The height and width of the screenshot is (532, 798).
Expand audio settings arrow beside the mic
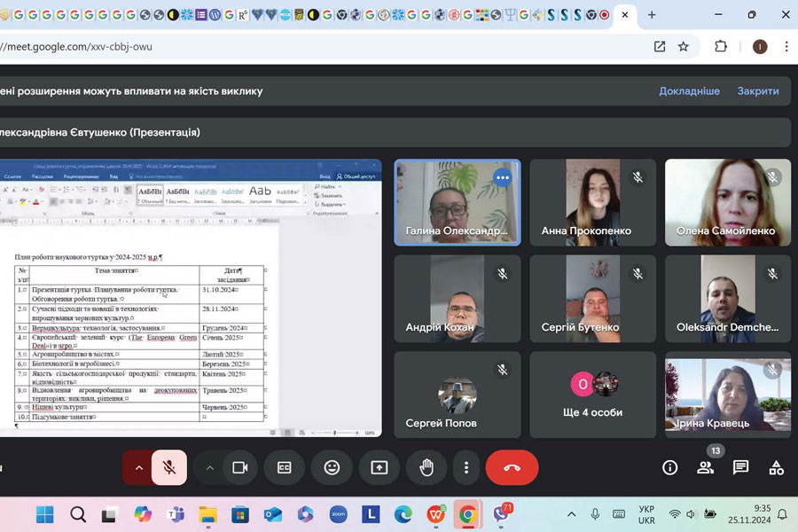coord(138,468)
